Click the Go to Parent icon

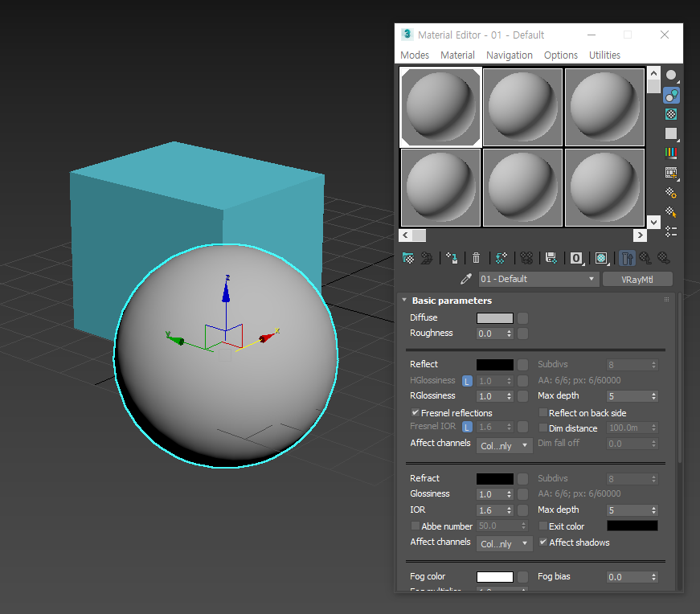645,258
